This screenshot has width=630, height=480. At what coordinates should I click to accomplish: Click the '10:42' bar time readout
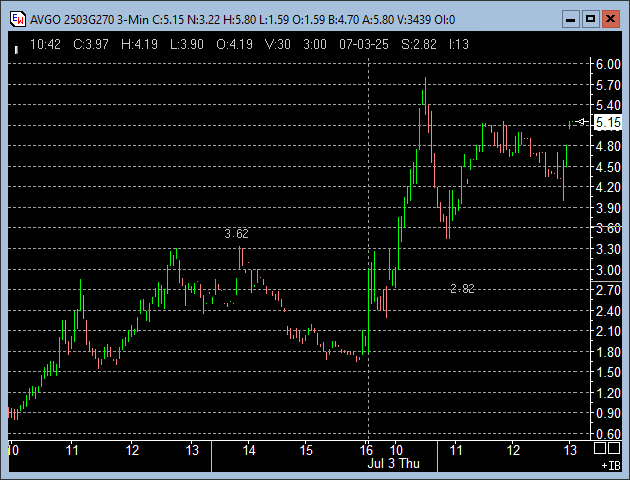pos(45,44)
